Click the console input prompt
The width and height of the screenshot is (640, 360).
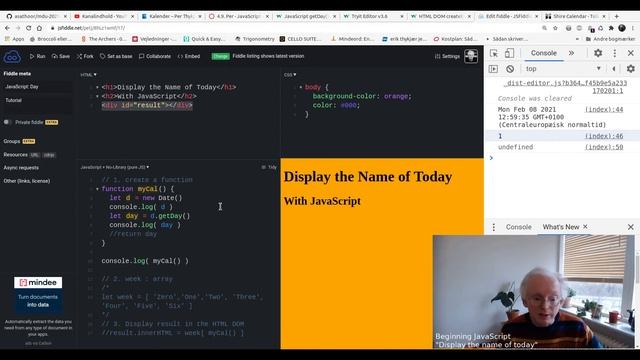563,158
